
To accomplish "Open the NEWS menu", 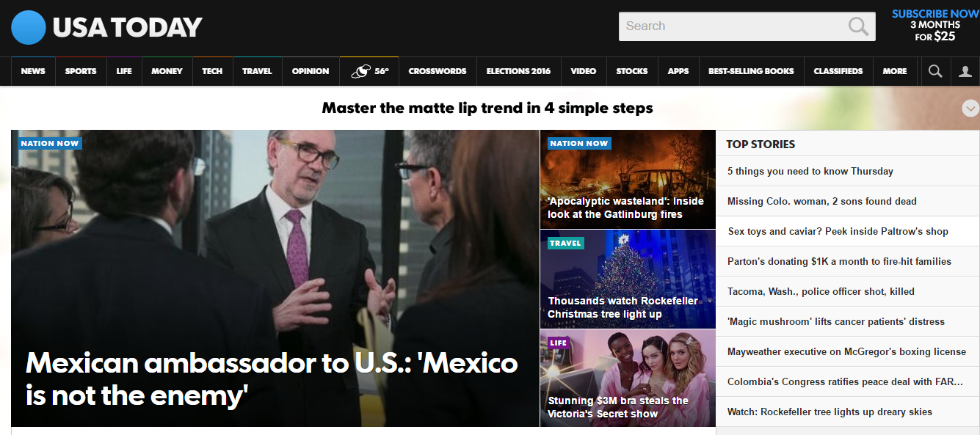I will pos(33,71).
